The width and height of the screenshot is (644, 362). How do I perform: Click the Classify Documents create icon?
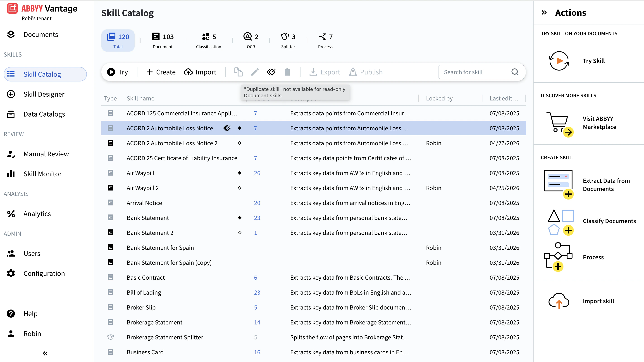point(560,222)
